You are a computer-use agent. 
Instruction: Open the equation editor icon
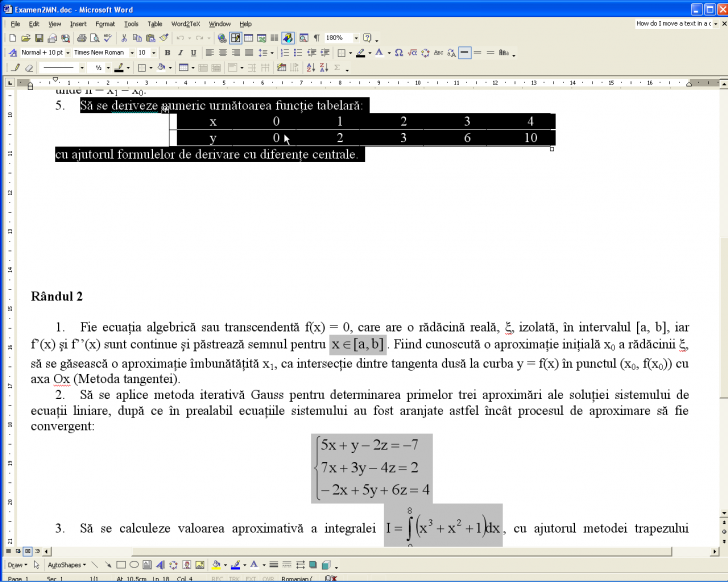click(x=412, y=53)
